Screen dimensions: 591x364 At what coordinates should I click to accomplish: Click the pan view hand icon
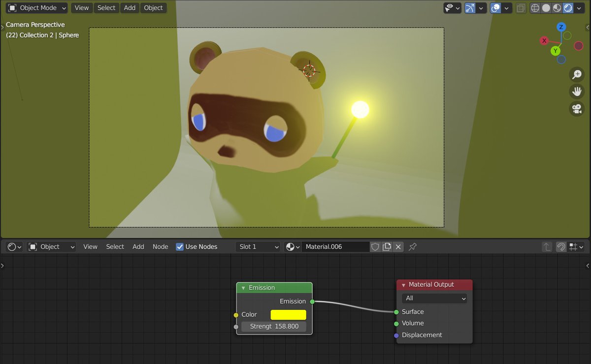coord(576,91)
